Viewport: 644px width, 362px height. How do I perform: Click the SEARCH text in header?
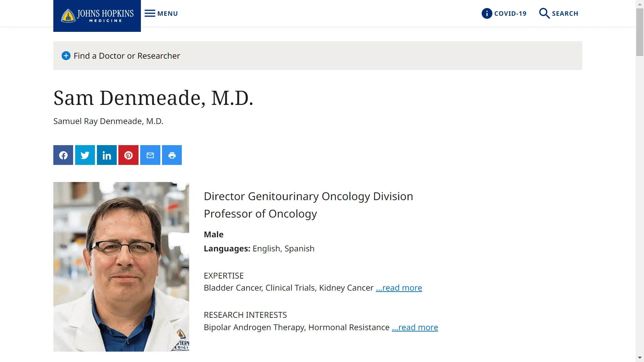click(x=565, y=13)
